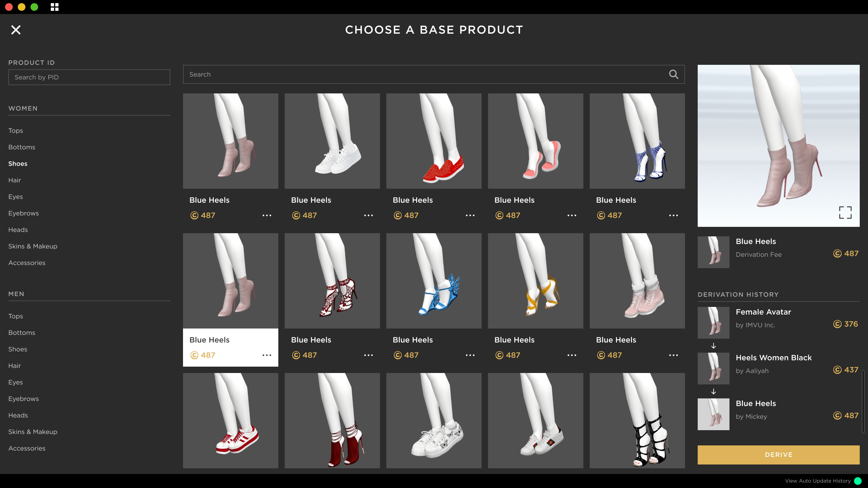Open three-dot menu for blue wing heels

(x=470, y=355)
